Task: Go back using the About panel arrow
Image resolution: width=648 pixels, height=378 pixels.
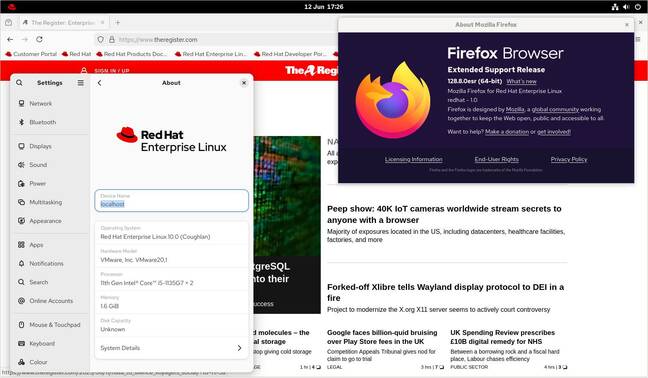Action: point(100,83)
